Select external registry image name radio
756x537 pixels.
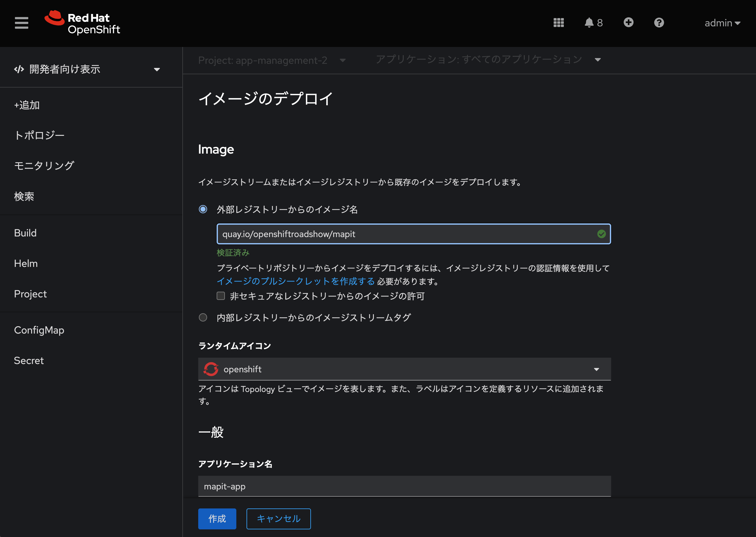coord(203,209)
